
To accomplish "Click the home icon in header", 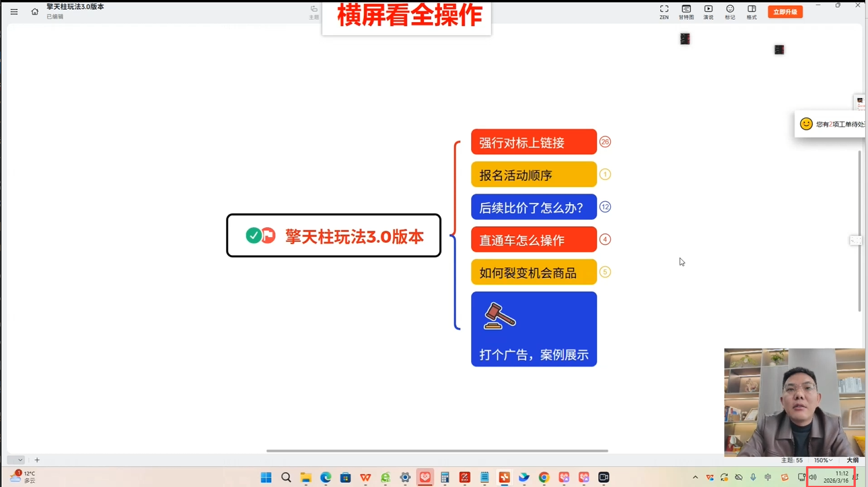I will [x=35, y=12].
